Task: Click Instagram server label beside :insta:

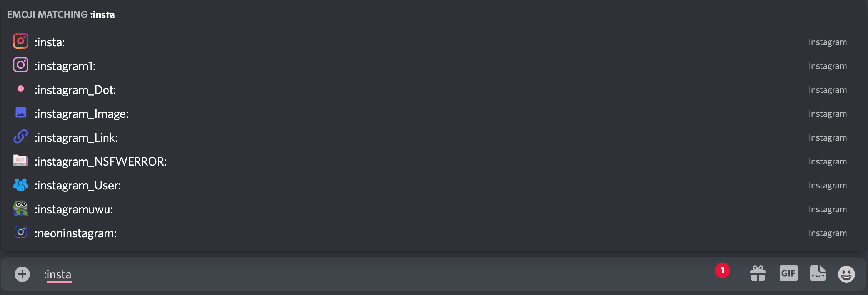Action: coord(828,42)
